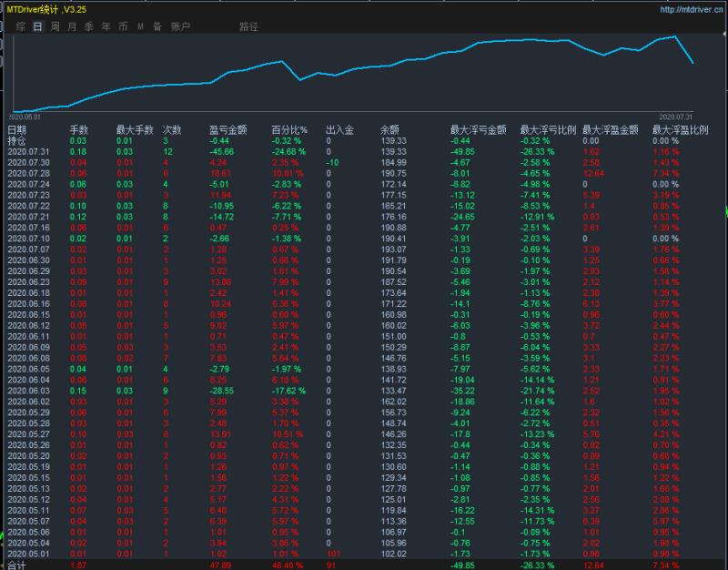Click the -14.31 % floating loss ratio

(x=537, y=510)
